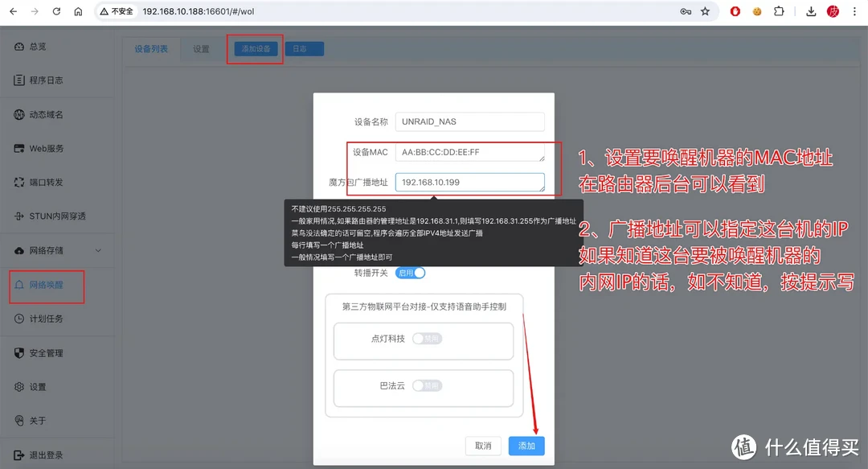Click the 退出登录 logout item
868x469 pixels.
(x=45, y=455)
